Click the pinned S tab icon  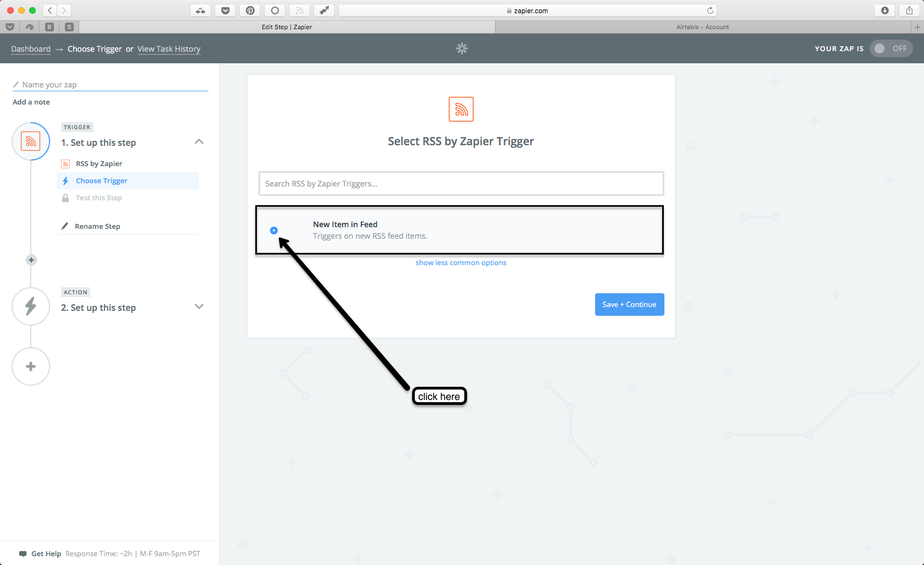point(69,27)
